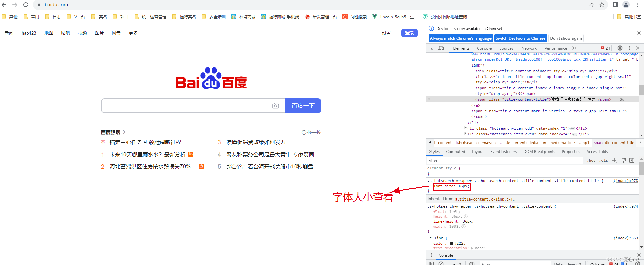Close the Console drawer

(639, 255)
